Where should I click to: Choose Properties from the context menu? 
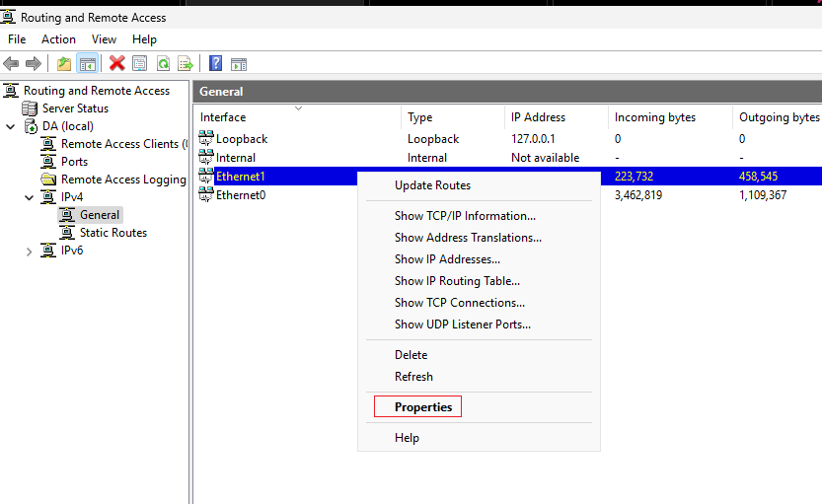tap(423, 407)
